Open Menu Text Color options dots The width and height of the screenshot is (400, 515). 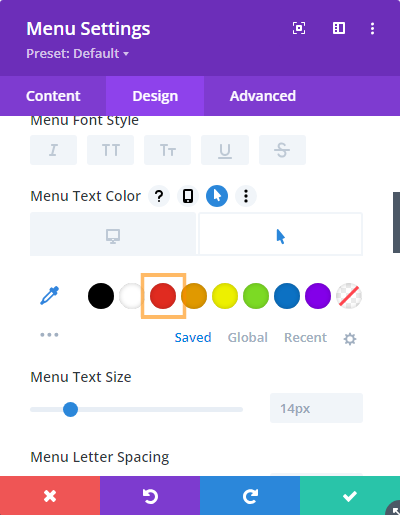246,196
